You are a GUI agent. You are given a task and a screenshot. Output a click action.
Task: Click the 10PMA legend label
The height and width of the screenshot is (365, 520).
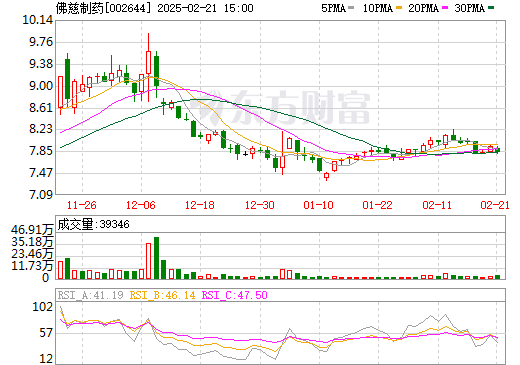pos(378,8)
